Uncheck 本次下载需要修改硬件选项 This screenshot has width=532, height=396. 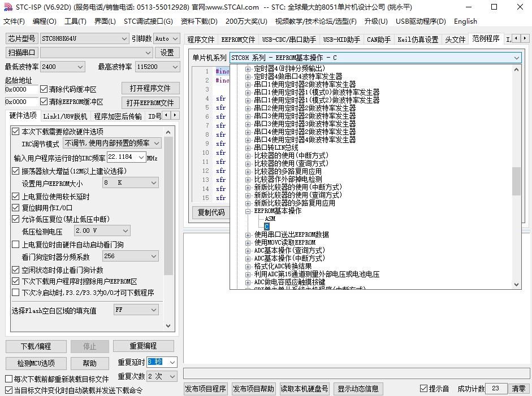click(x=16, y=131)
